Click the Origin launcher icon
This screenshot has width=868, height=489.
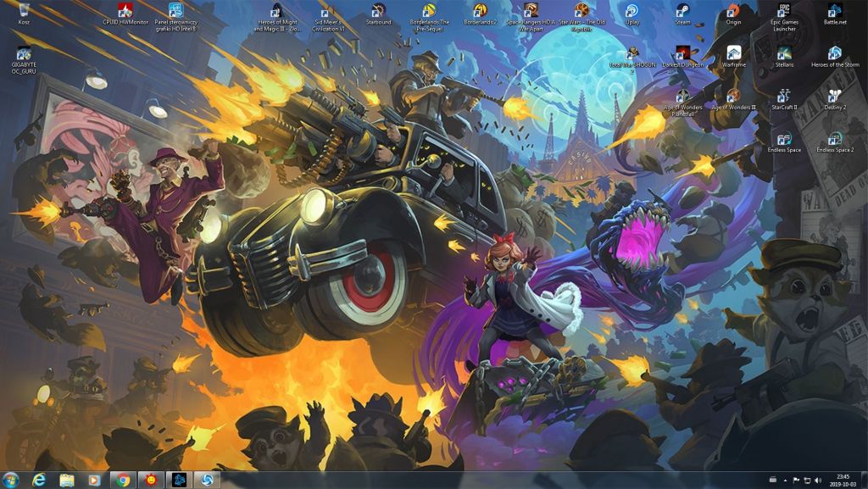pyautogui.click(x=733, y=14)
